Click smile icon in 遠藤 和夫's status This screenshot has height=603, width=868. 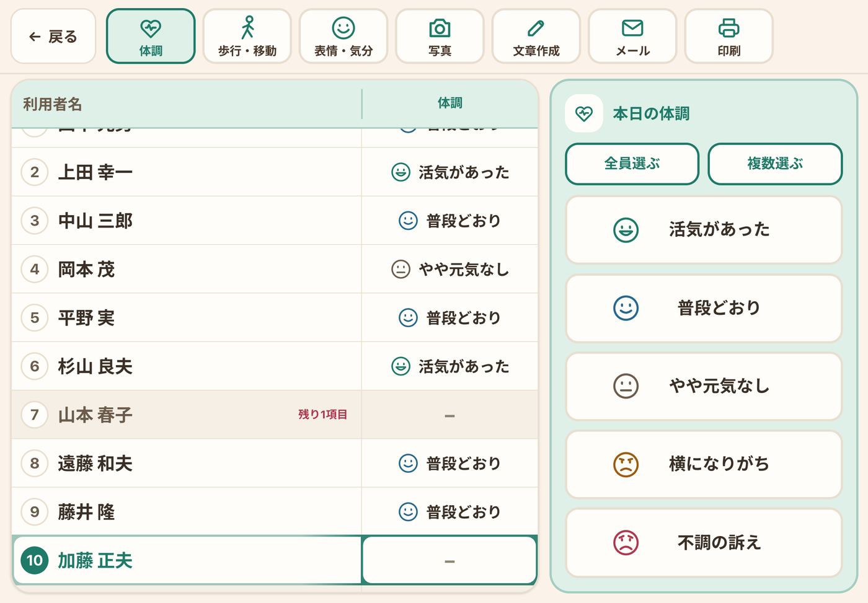408,464
